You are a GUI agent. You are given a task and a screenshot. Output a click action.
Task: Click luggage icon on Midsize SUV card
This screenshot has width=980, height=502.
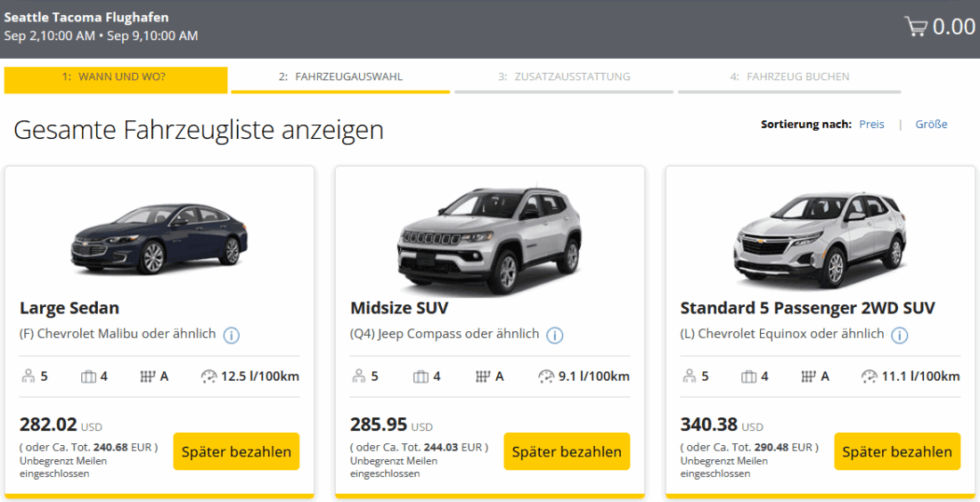tap(421, 376)
